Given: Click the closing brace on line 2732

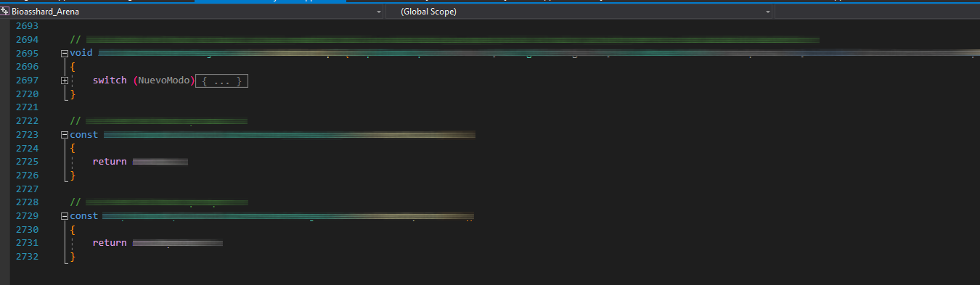Looking at the screenshot, I should pyautogui.click(x=73, y=257).
